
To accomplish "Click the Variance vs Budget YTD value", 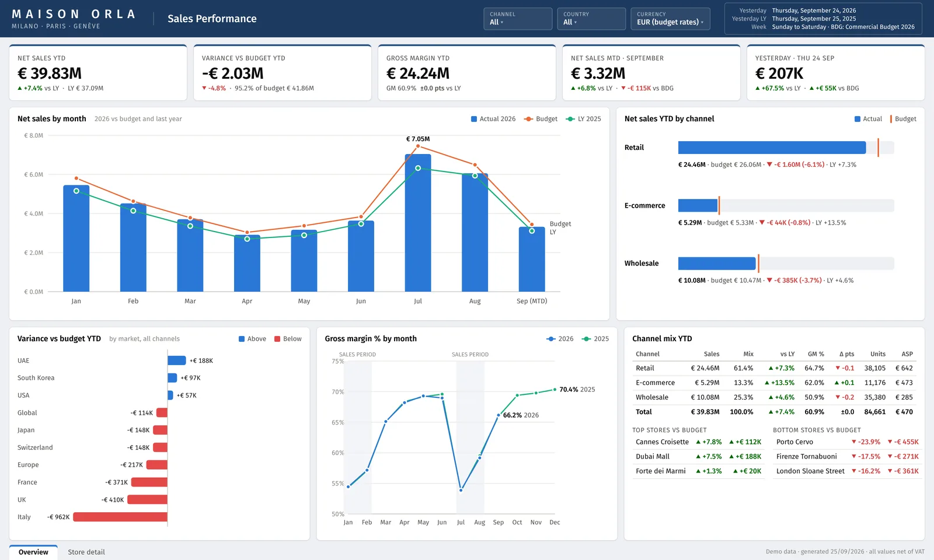I will pos(233,73).
